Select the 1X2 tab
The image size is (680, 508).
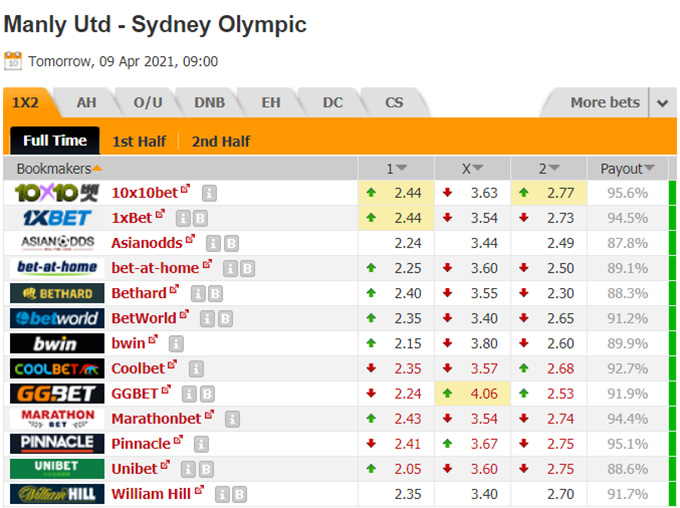click(26, 103)
